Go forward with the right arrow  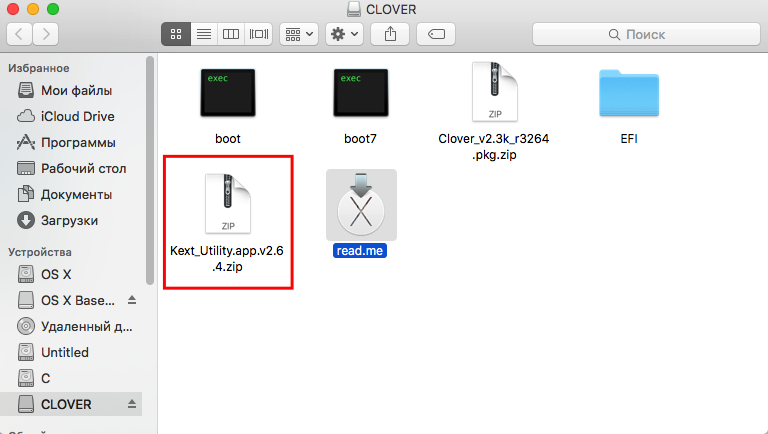pyautogui.click(x=46, y=34)
